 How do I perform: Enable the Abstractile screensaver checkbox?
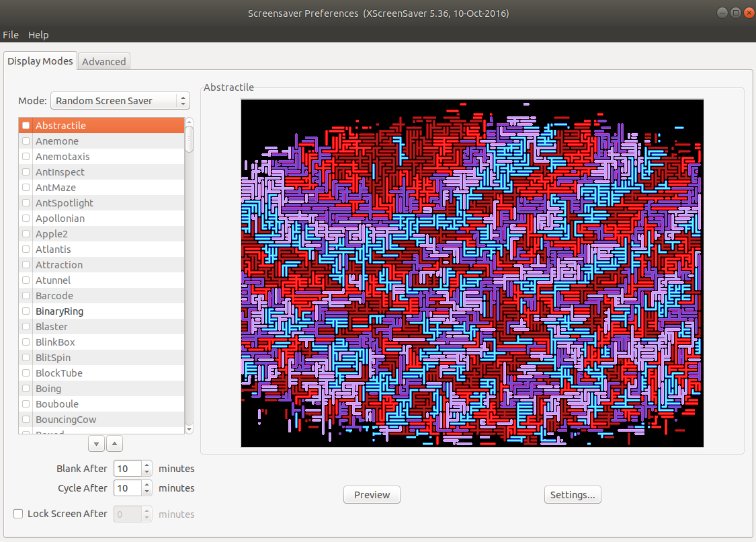(26, 126)
